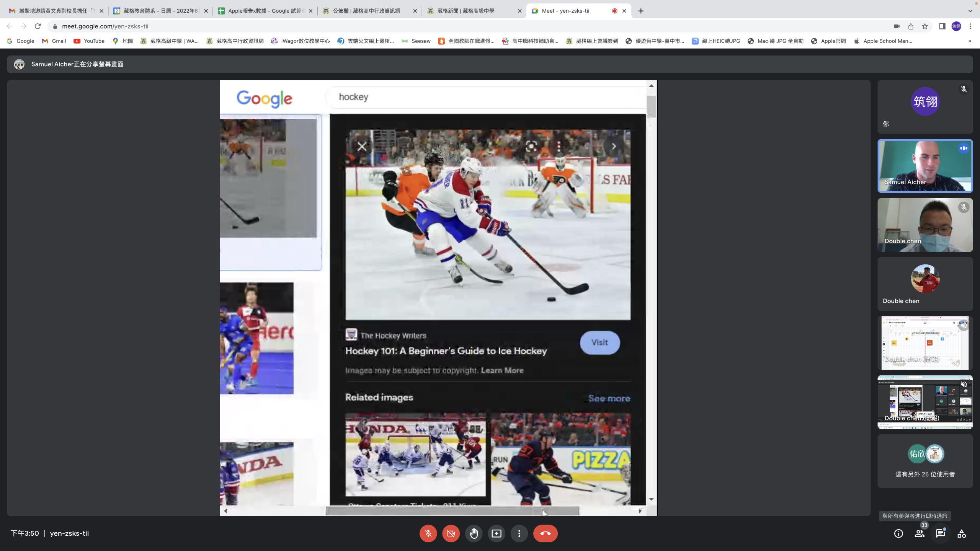This screenshot has width=980, height=551.
Task: Turn on the camera
Action: pos(451,533)
